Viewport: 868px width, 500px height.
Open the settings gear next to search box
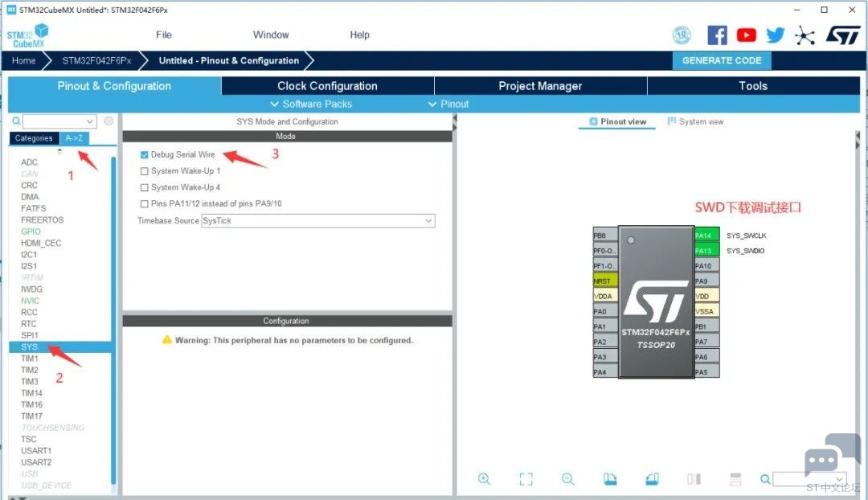click(x=108, y=121)
